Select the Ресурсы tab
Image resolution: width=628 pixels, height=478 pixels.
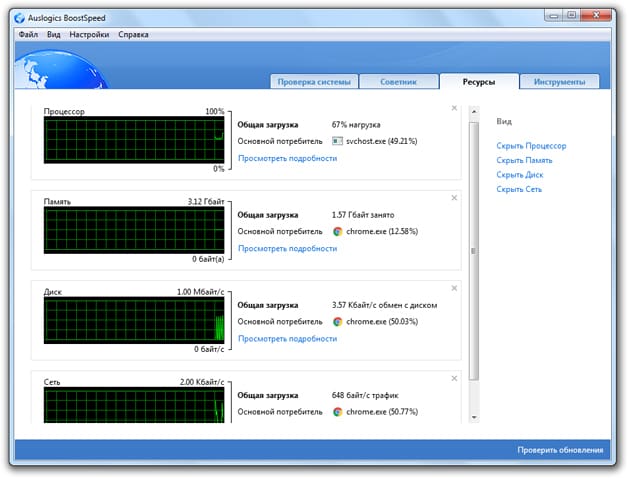[479, 82]
